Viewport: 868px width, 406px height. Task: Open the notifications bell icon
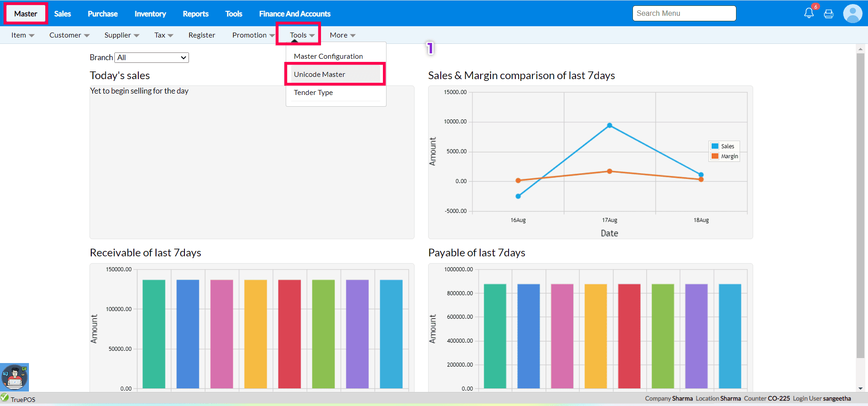coord(809,13)
